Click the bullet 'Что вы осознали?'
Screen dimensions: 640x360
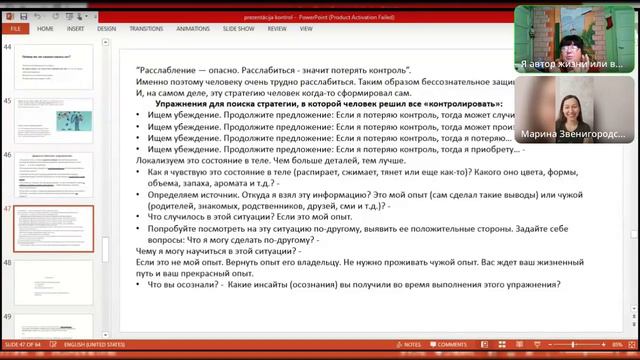[x=354, y=284]
